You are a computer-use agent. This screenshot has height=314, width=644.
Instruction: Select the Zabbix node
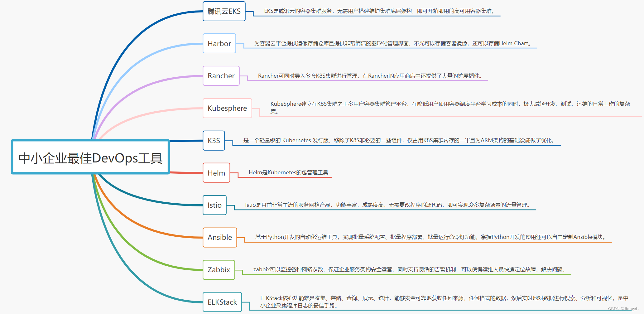(x=219, y=270)
